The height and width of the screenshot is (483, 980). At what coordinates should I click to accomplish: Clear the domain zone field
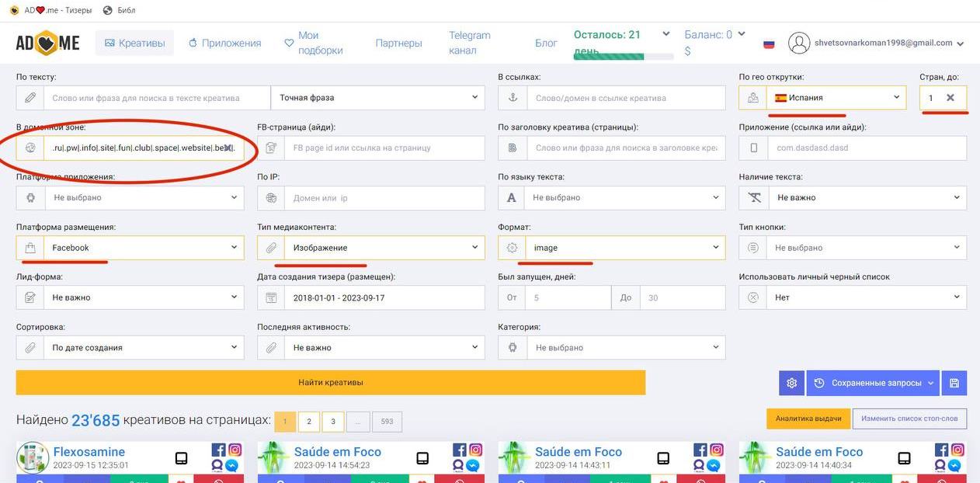pos(228,148)
